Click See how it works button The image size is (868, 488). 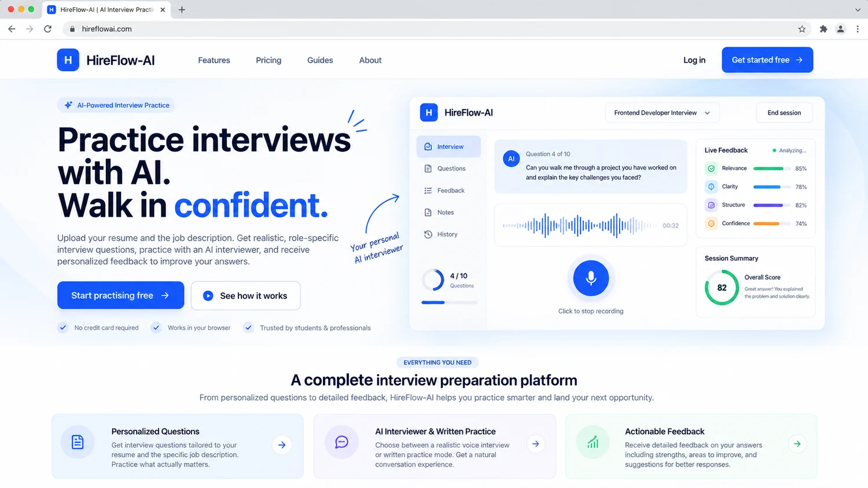[245, 295]
